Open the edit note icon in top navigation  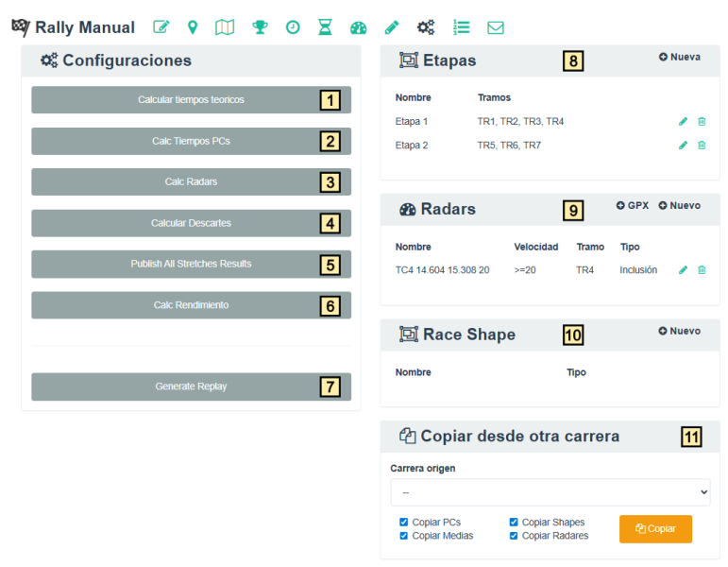click(x=161, y=27)
